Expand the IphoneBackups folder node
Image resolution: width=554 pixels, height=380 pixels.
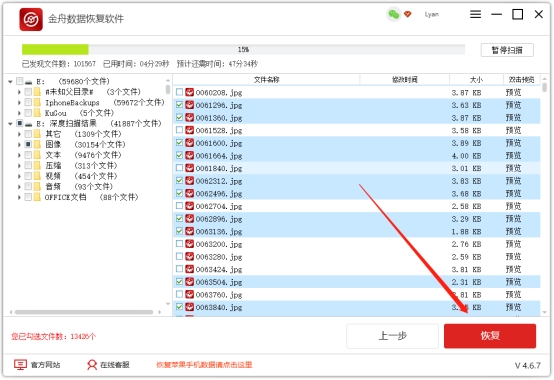19,102
